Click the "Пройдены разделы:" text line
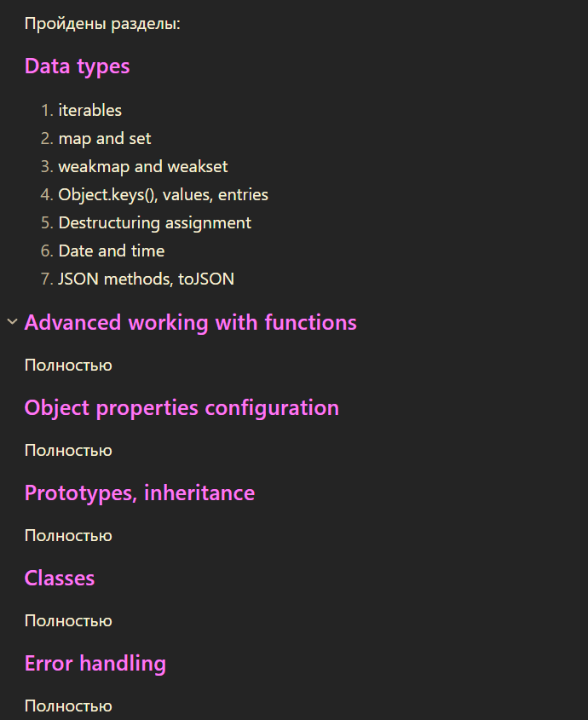Image resolution: width=588 pixels, height=720 pixels. (x=102, y=24)
